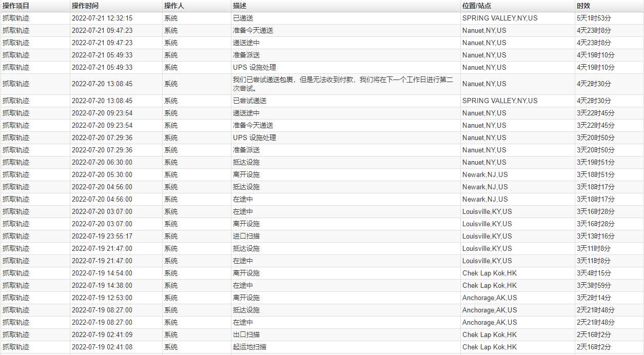Select the 3天18时51分 duration cell

(x=595, y=174)
